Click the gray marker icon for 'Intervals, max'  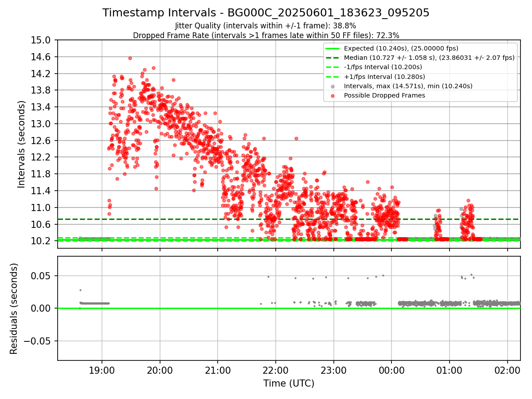(332, 86)
